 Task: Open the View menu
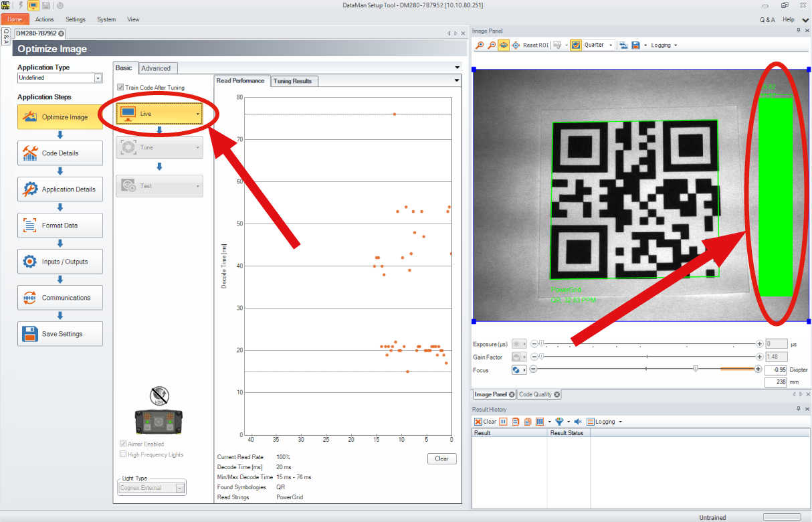tap(134, 19)
